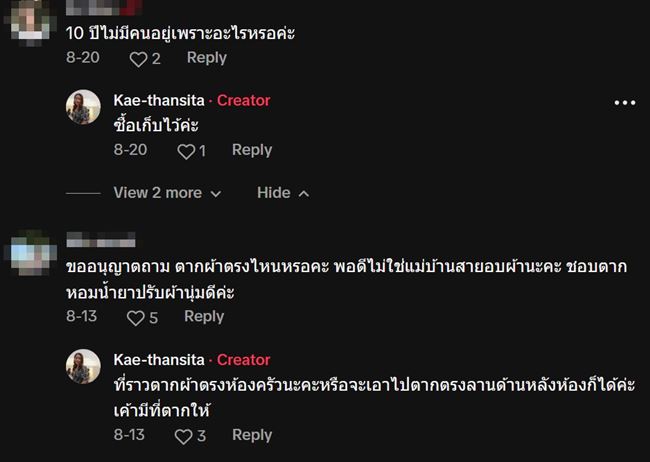The image size is (650, 462).
Task: Open the three-dot more options menu
Action: 625,102
